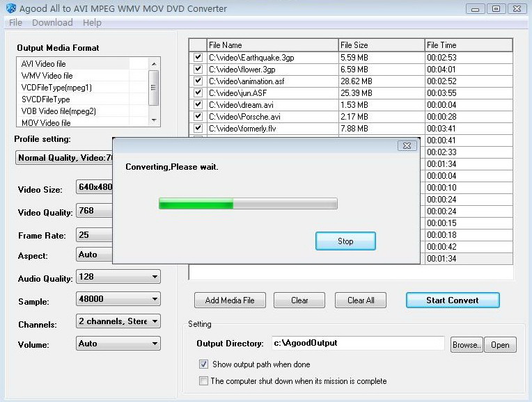Click the 00:00:18 file time cell
This screenshot has width=532, height=402.
(x=469, y=235)
